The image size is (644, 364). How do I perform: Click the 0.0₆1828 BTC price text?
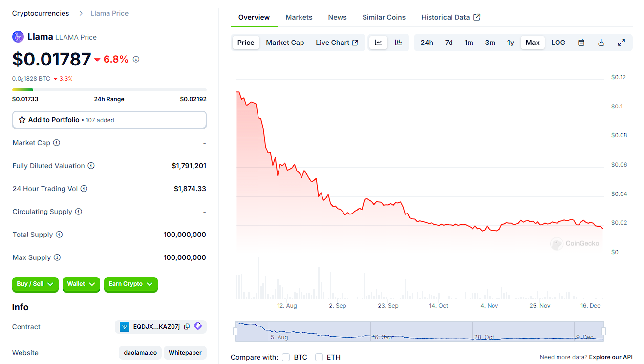31,79
